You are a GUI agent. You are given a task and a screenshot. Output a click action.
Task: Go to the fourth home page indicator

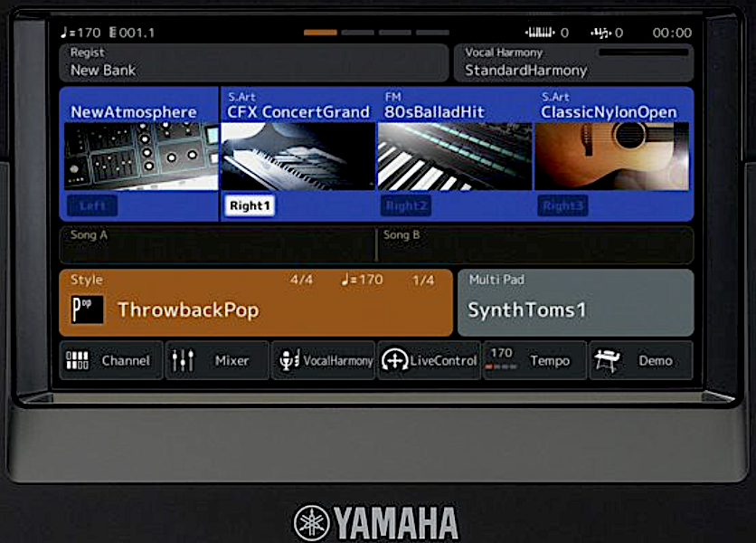click(432, 33)
